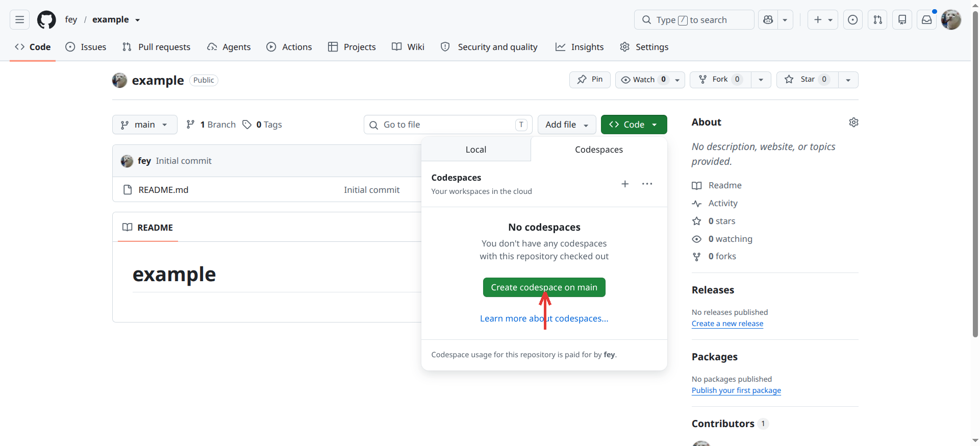Fork the example repository

pos(720,80)
